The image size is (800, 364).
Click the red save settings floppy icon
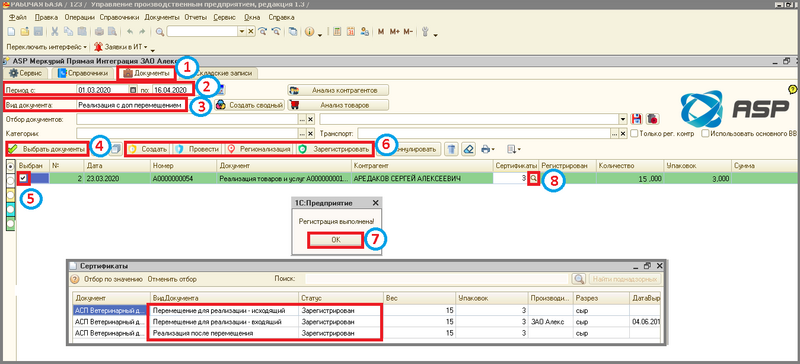coord(636,119)
